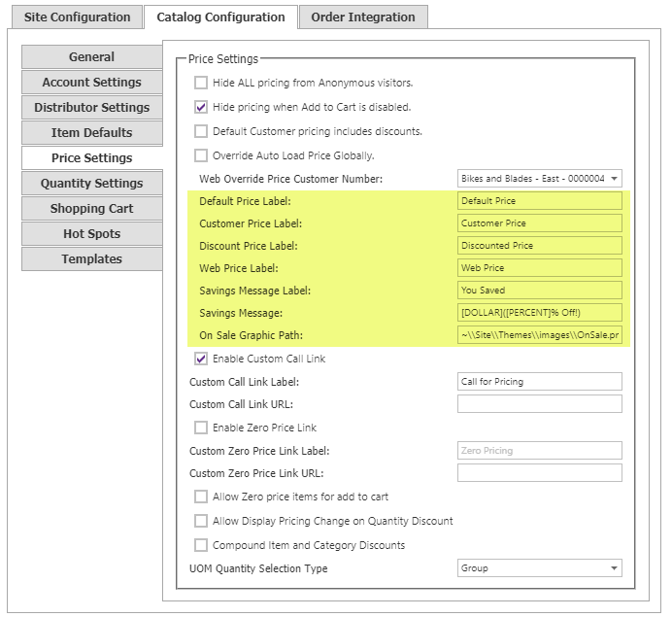Screen dimensions: 672x617
Task: Switch to the Order Integration tab
Action: 363,17
